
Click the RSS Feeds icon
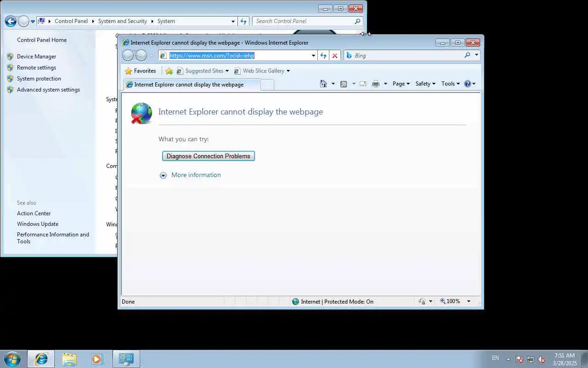(x=344, y=84)
